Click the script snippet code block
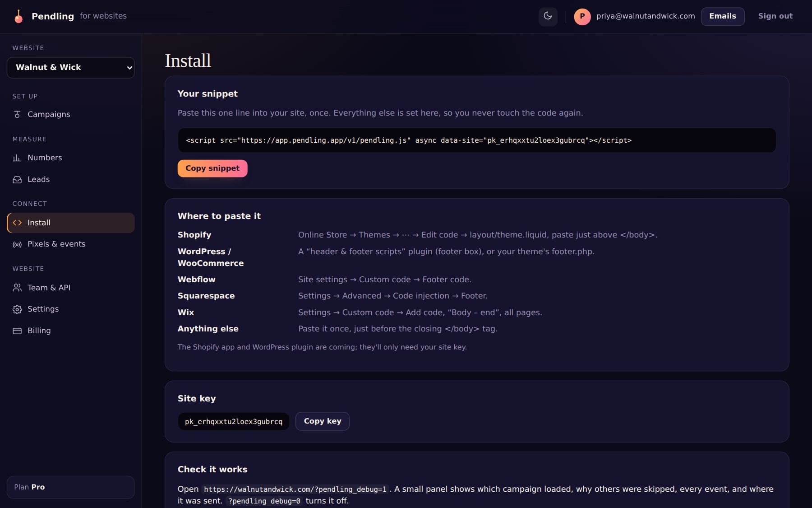Viewport: 812px width, 508px height. tap(477, 140)
